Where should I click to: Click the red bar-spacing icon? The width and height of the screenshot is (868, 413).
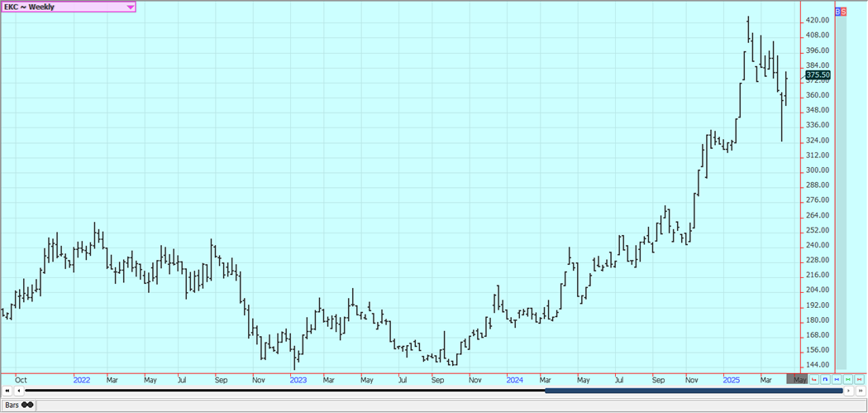pos(860,380)
